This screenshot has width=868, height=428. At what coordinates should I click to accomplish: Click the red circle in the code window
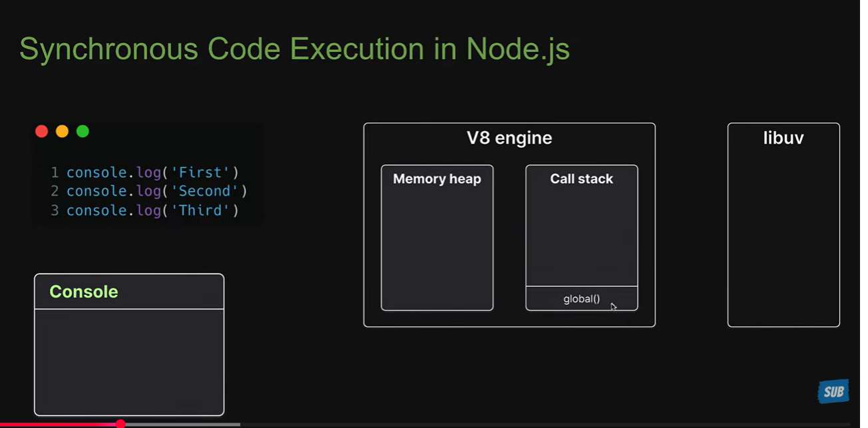point(41,131)
